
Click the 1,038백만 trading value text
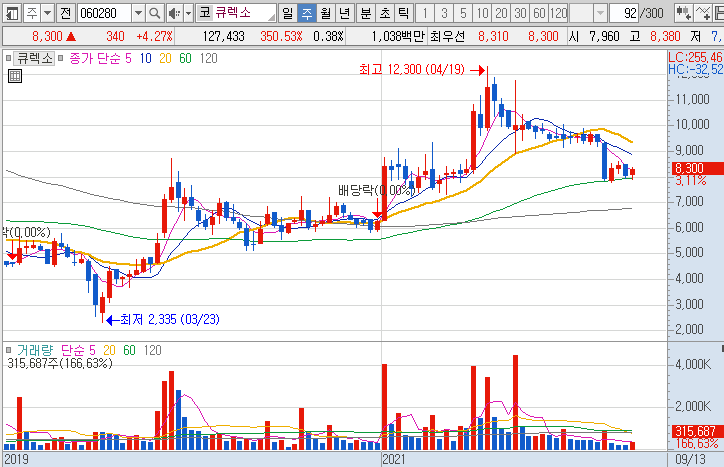click(398, 36)
